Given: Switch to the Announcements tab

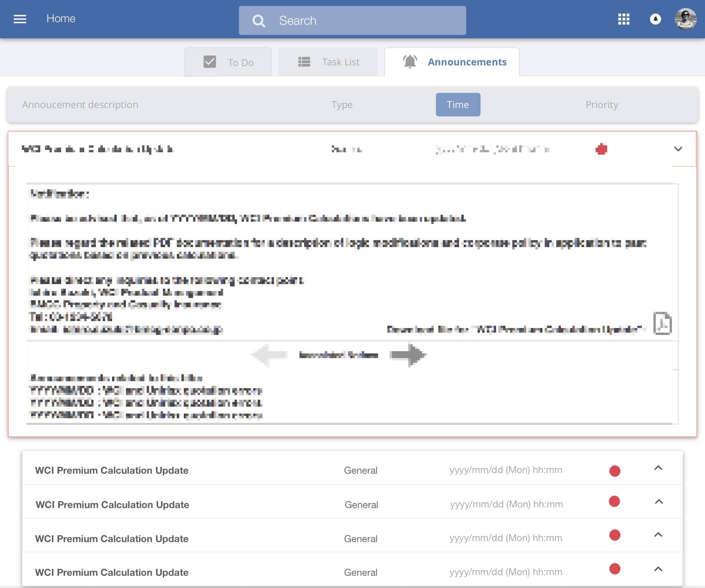Looking at the screenshot, I should pyautogui.click(x=467, y=62).
